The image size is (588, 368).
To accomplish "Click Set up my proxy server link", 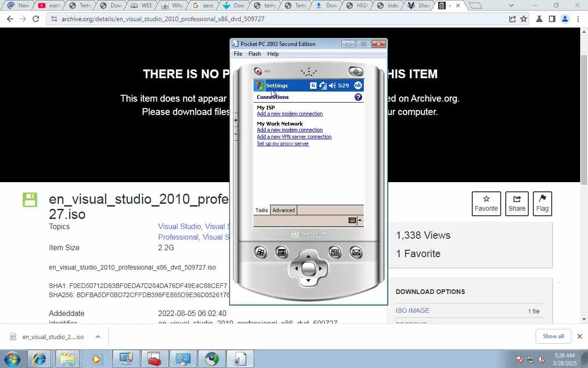I will tap(283, 144).
